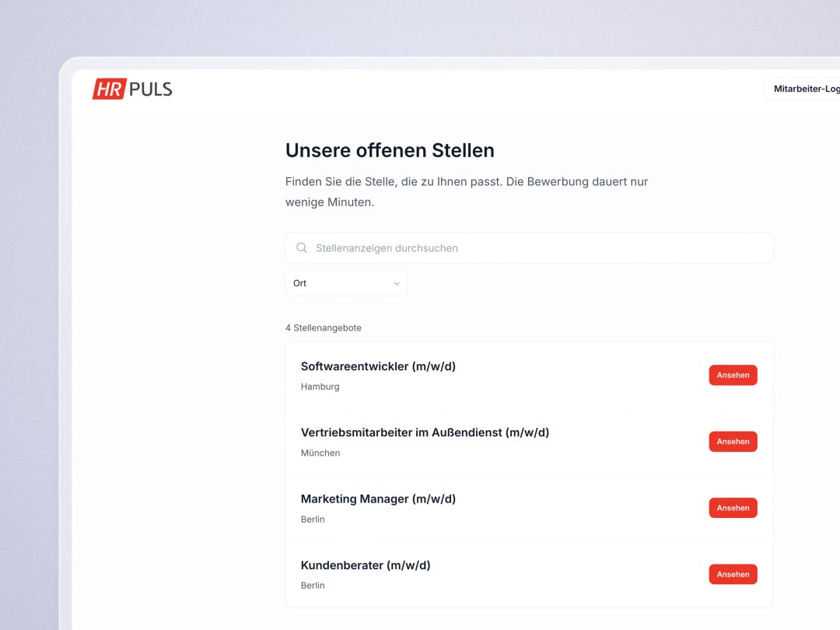The width and height of the screenshot is (840, 630).
Task: Click the München location text
Action: tap(320, 453)
